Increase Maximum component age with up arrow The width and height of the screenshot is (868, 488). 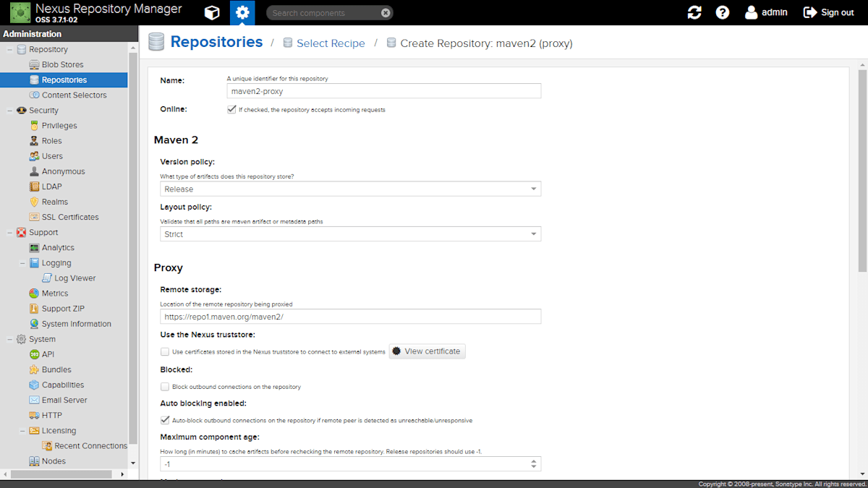534,461
